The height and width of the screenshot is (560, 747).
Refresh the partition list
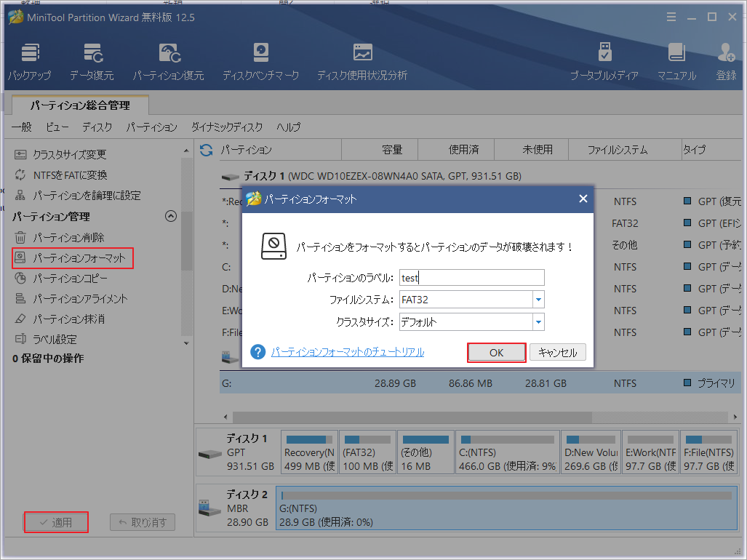pyautogui.click(x=207, y=150)
